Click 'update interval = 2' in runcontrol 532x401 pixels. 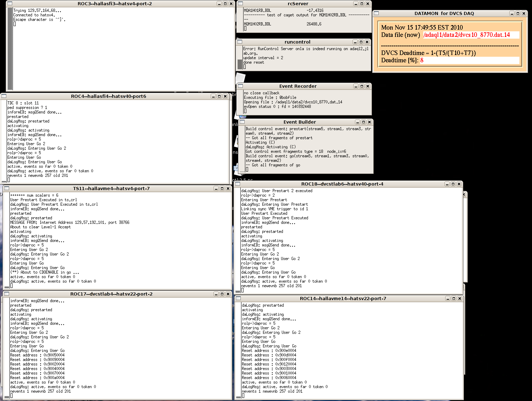pos(263,58)
